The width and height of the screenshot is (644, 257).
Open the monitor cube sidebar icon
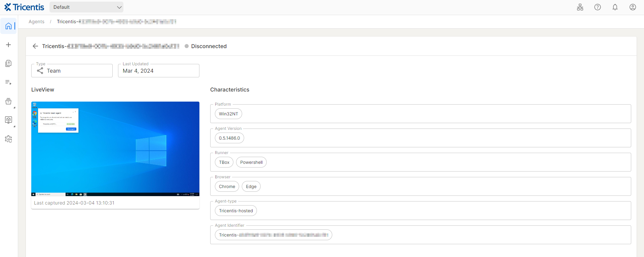(x=8, y=120)
